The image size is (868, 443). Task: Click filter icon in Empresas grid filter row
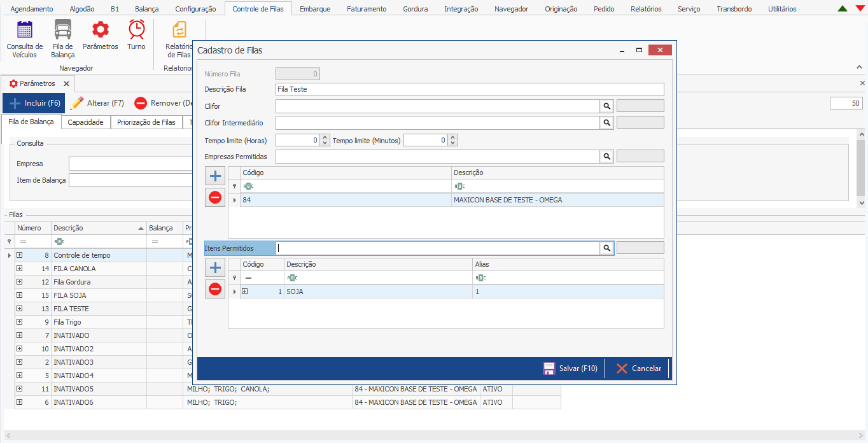(234, 186)
